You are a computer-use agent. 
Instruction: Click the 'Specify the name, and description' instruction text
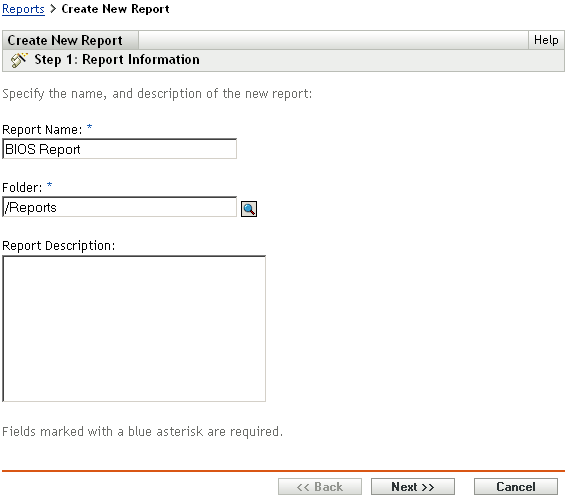click(157, 94)
